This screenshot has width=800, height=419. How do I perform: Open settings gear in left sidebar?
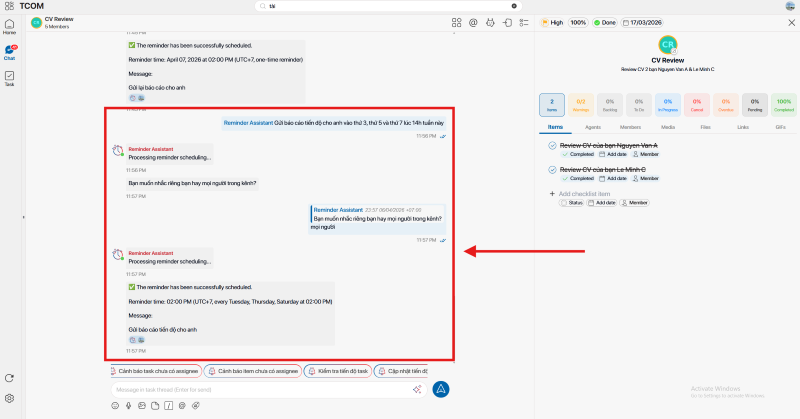click(9, 399)
